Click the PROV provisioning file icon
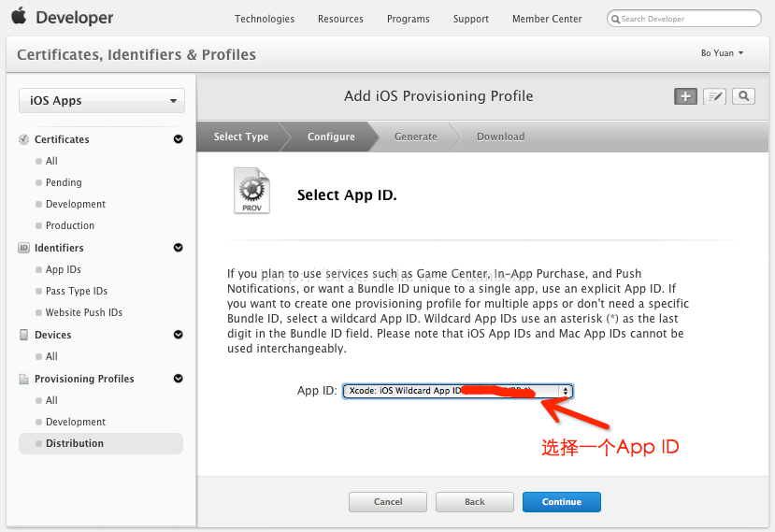Image resolution: width=775 pixels, height=532 pixels. 251,192
